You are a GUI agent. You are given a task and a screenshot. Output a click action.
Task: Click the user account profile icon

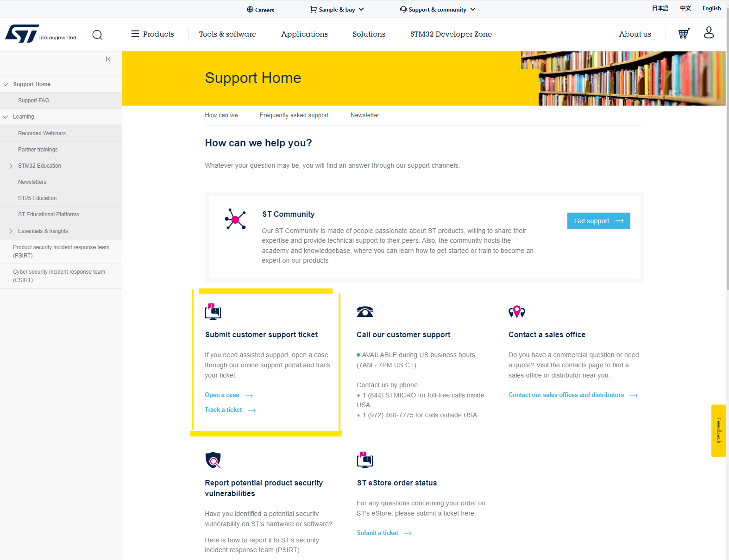coord(709,32)
